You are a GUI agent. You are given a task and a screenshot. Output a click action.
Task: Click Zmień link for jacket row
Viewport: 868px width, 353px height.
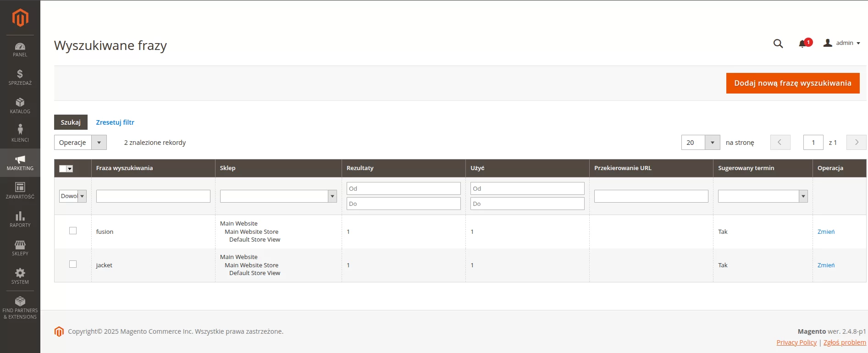pyautogui.click(x=826, y=265)
